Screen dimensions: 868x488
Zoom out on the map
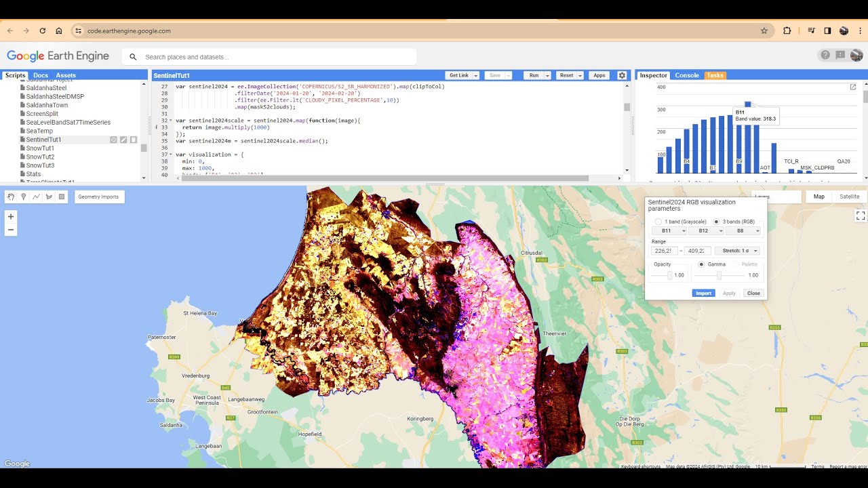[11, 230]
